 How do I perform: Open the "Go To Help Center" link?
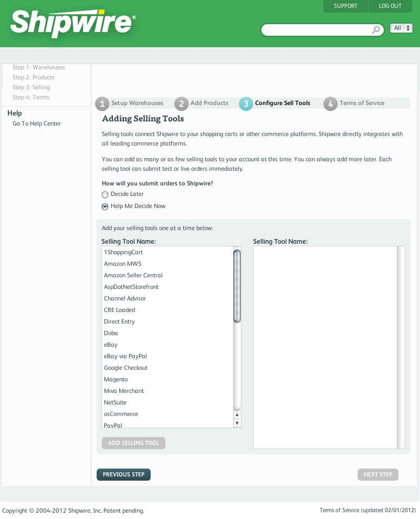coord(36,123)
